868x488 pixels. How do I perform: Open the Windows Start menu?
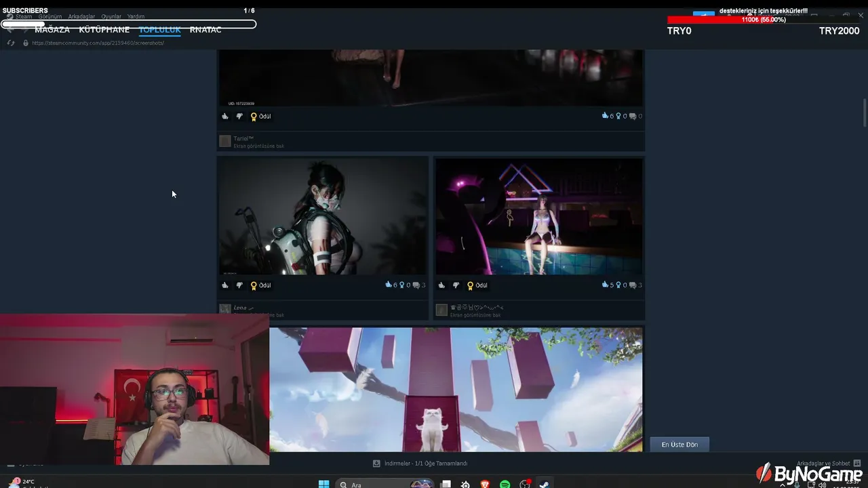tap(324, 484)
